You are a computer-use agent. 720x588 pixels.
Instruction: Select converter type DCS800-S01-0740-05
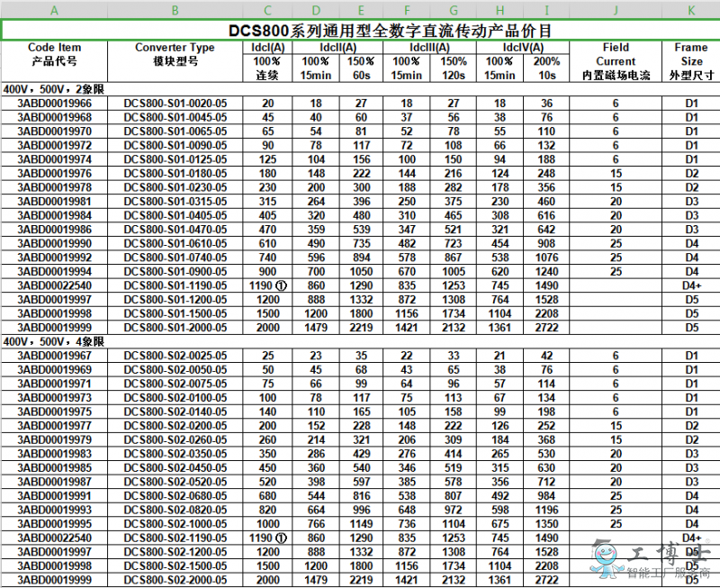pyautogui.click(x=175, y=258)
